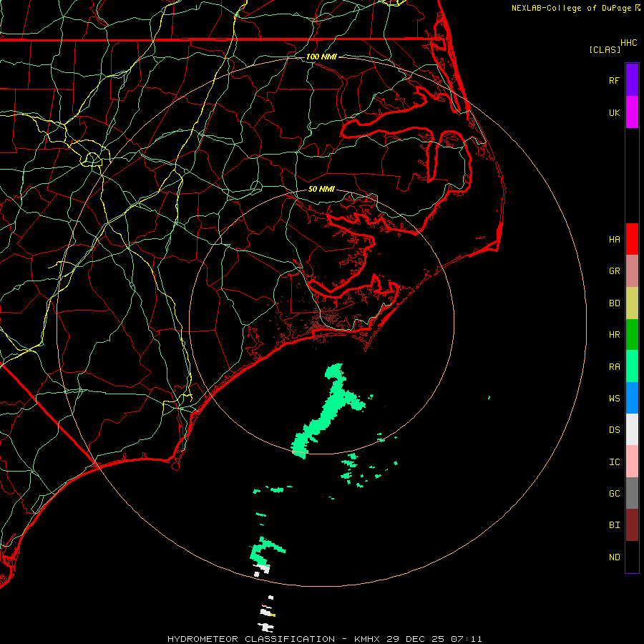Click the HR legend label

pos(614,335)
